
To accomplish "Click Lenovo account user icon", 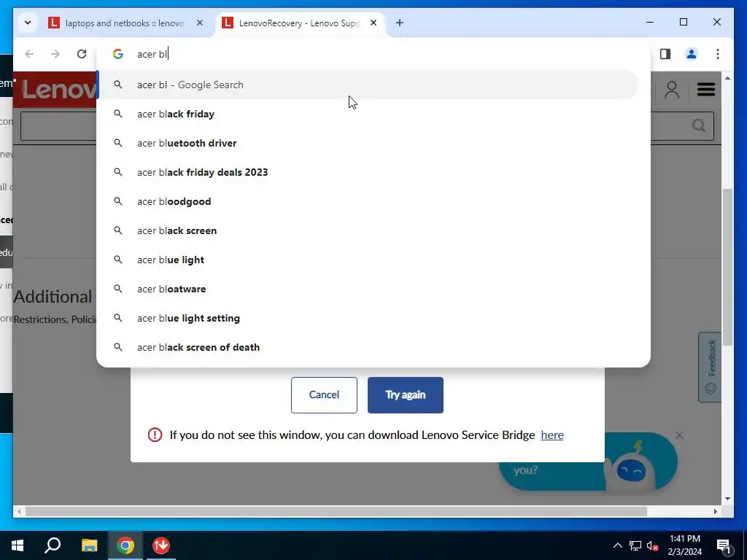I will 672,90.
